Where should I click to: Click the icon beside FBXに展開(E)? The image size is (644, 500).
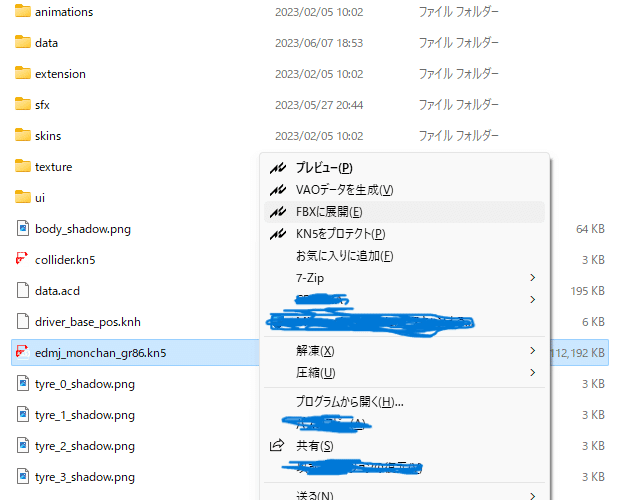click(x=278, y=212)
